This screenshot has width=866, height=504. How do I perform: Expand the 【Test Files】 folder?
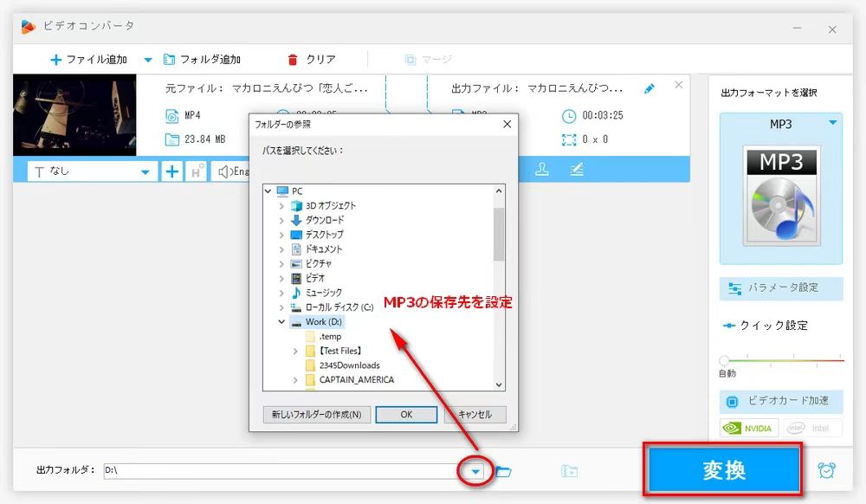(295, 351)
